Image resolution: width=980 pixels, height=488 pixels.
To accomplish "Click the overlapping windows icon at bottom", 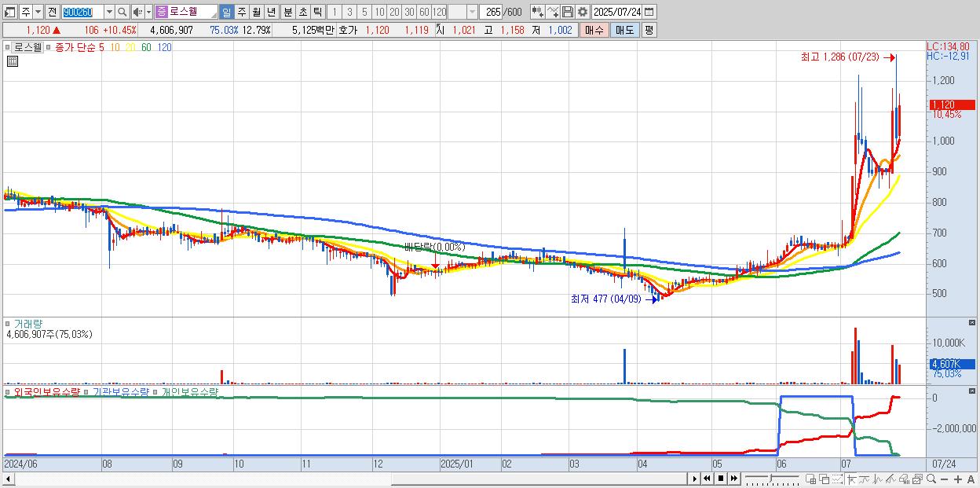I will (825, 479).
